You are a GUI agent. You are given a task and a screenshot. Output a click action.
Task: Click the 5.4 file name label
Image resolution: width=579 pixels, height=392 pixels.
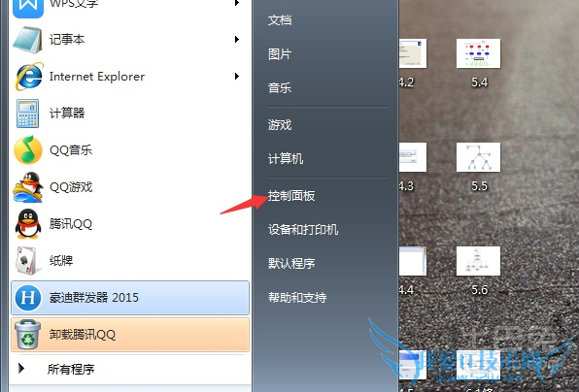(479, 82)
